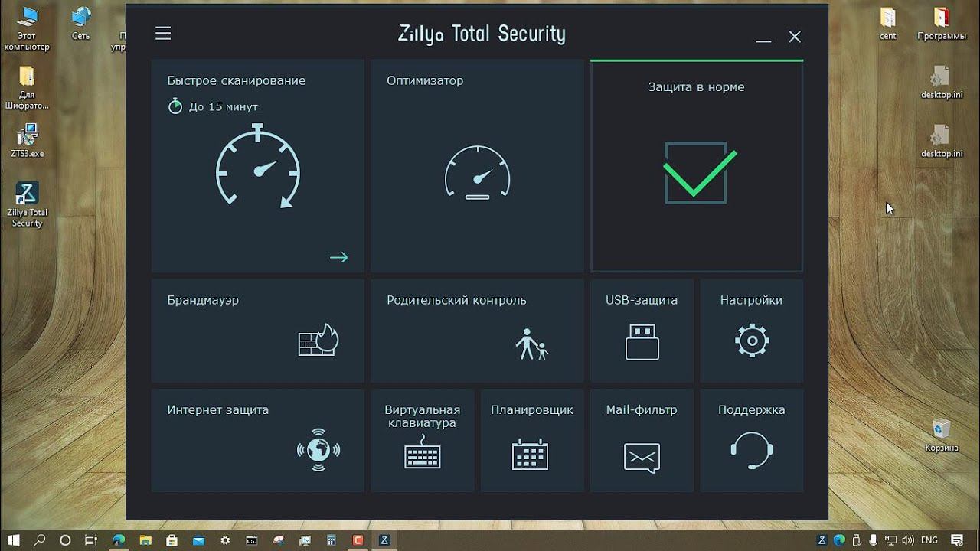Open the Виртуальная клавиатура keyboard icon

(423, 452)
